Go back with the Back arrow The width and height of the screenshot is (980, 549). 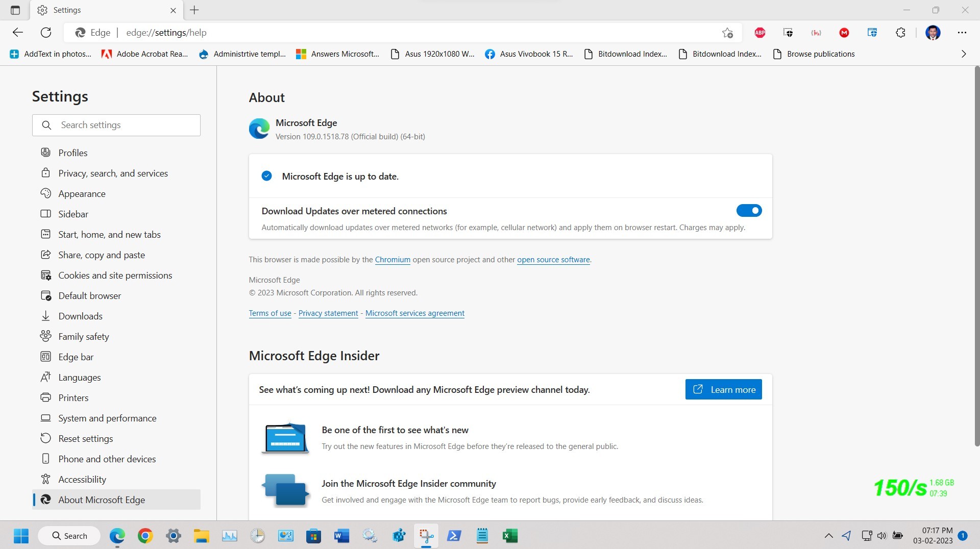[18, 33]
